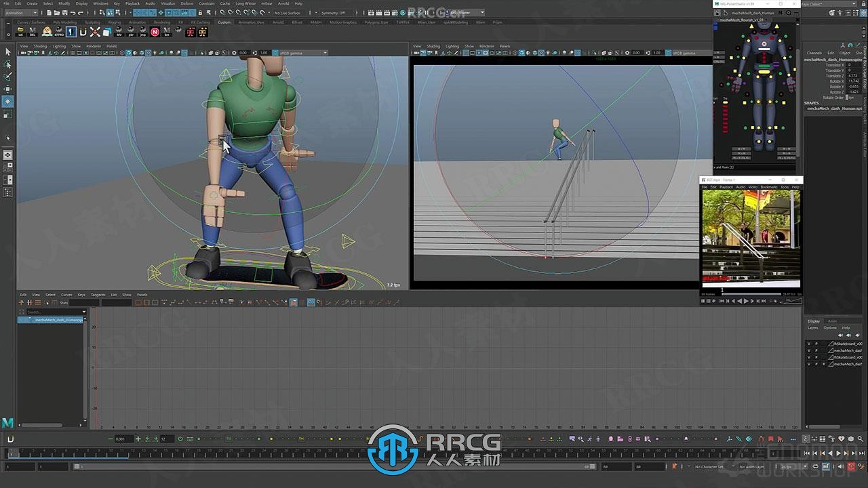868x488 pixels.
Task: Click the Set shelf button
Action: pyautogui.click(x=167, y=32)
